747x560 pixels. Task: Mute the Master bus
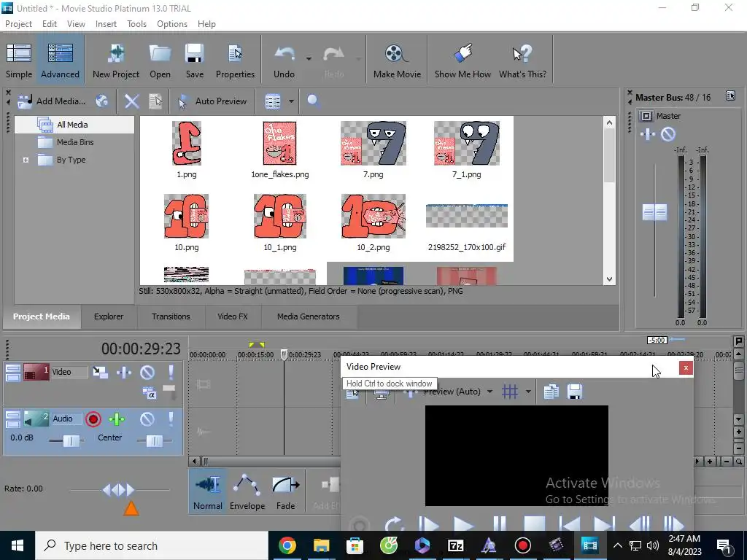point(668,134)
